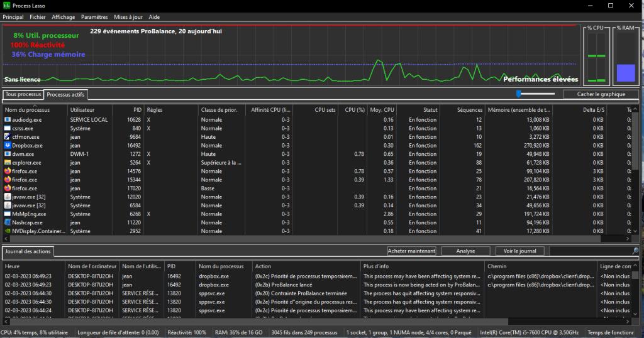The width and height of the screenshot is (644, 338).
Task: Sort by the Delta E/S column header
Action: 579,109
